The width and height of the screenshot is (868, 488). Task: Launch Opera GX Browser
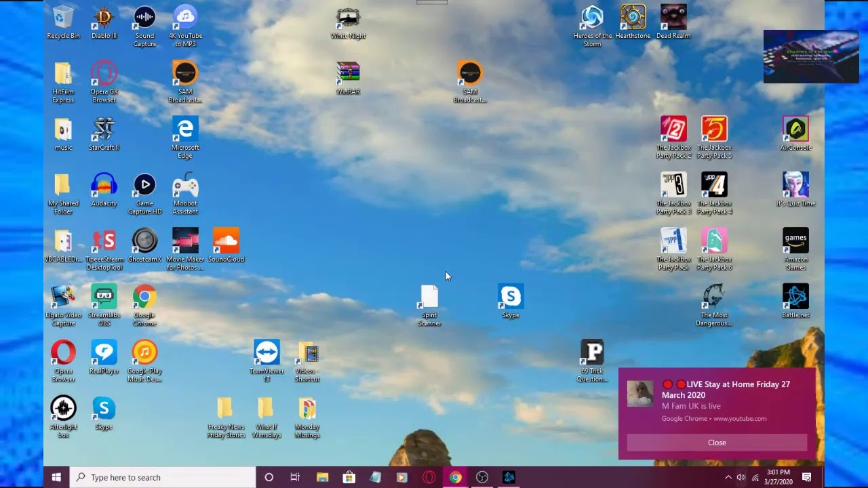[104, 83]
